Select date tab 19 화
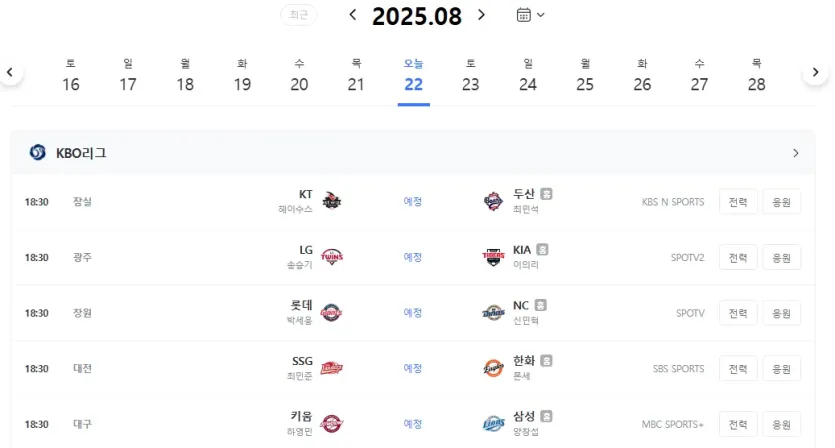 click(x=242, y=76)
